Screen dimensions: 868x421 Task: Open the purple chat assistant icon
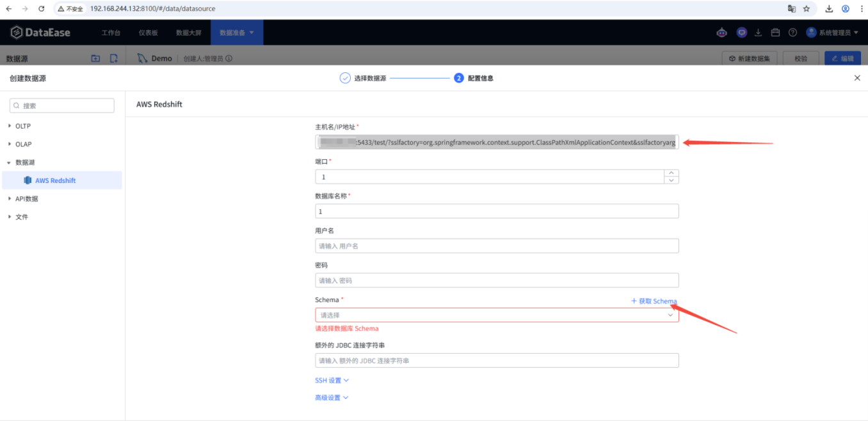click(x=742, y=33)
